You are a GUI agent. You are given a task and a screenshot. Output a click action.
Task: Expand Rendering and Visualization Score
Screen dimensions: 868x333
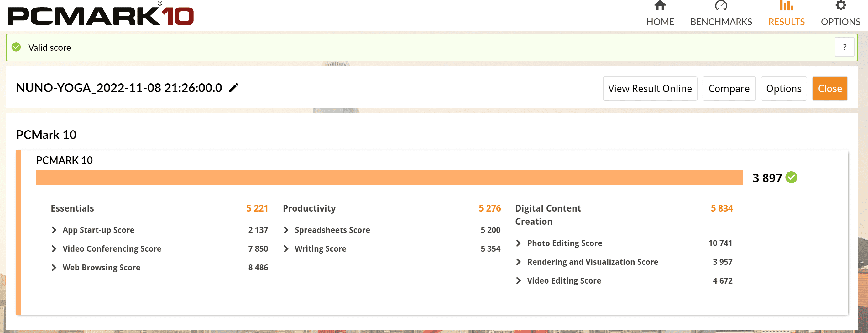pos(519,262)
